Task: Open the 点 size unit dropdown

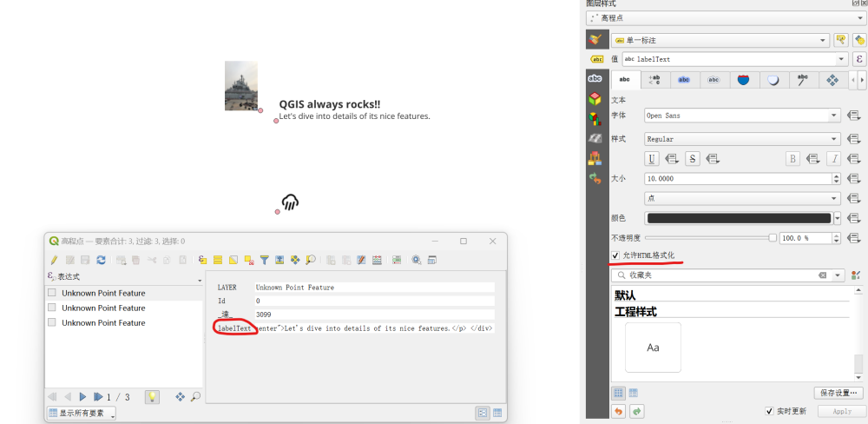Action: coord(742,198)
